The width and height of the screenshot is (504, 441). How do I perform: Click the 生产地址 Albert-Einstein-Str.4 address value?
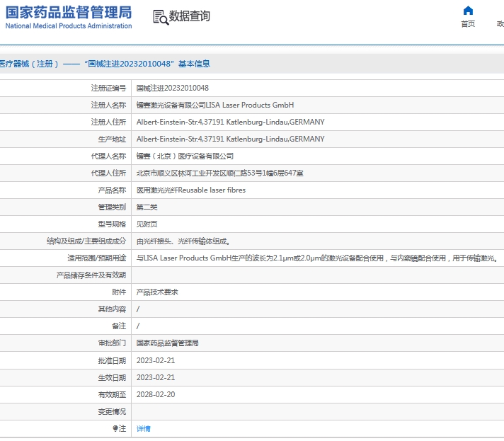[x=231, y=139]
